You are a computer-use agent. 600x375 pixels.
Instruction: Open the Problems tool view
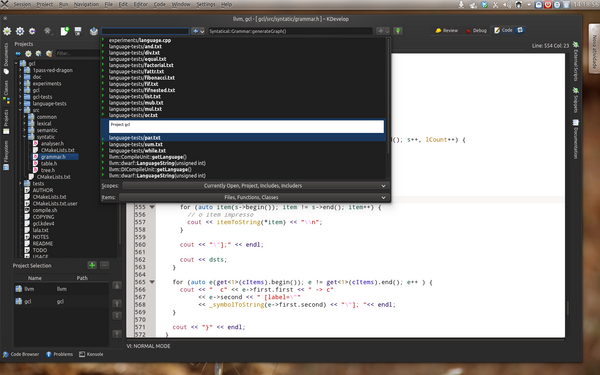coord(59,354)
